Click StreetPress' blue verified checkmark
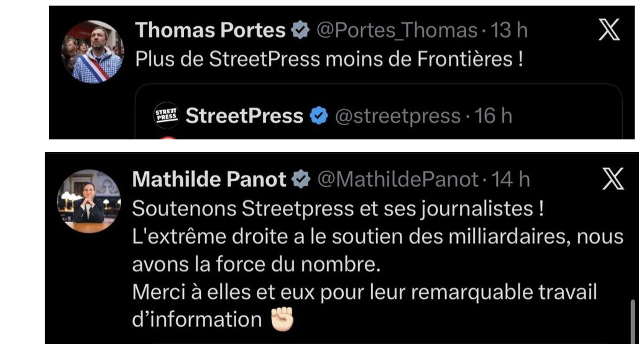644x346 pixels. pos(319,116)
